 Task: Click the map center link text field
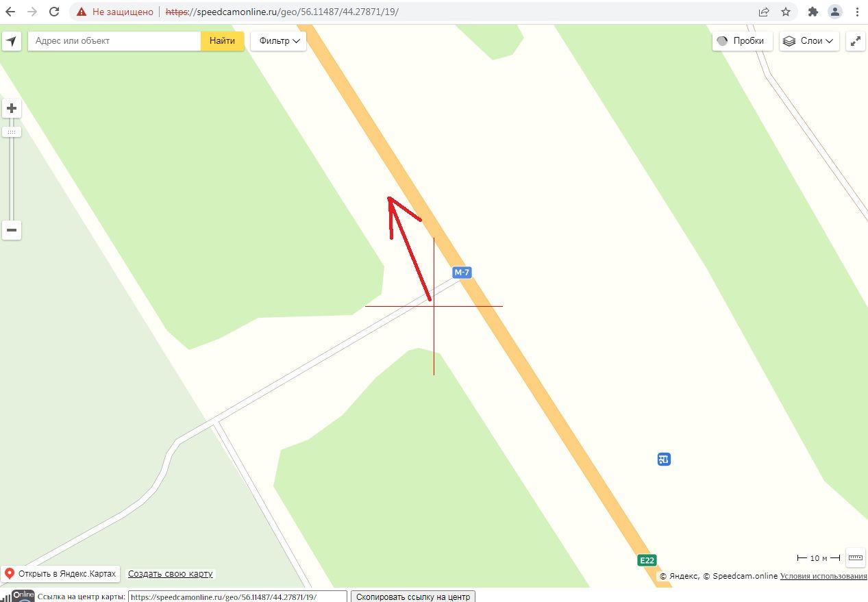tap(238, 597)
